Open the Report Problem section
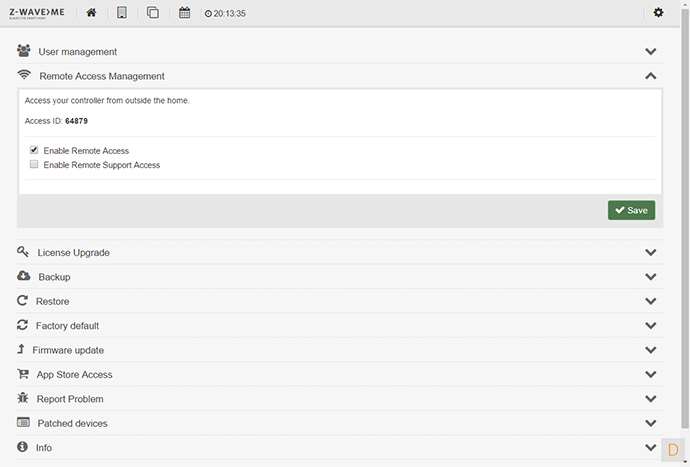 70,399
